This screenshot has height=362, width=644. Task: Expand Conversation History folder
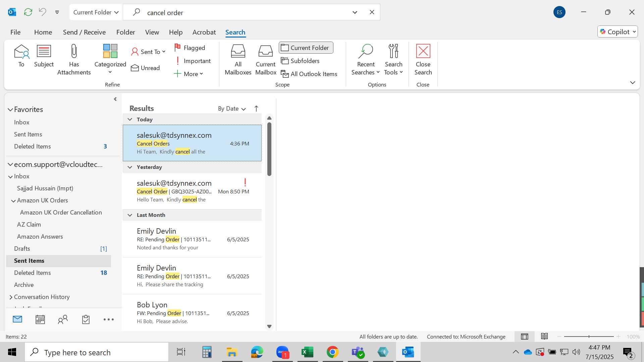(x=11, y=297)
